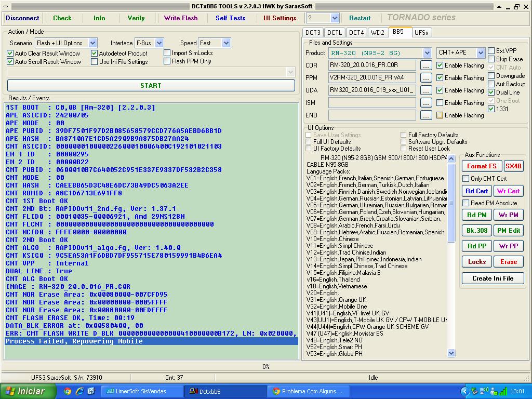The image size is (532, 399).
Task: Browse for UDA file with the ... button
Action: tap(426, 90)
